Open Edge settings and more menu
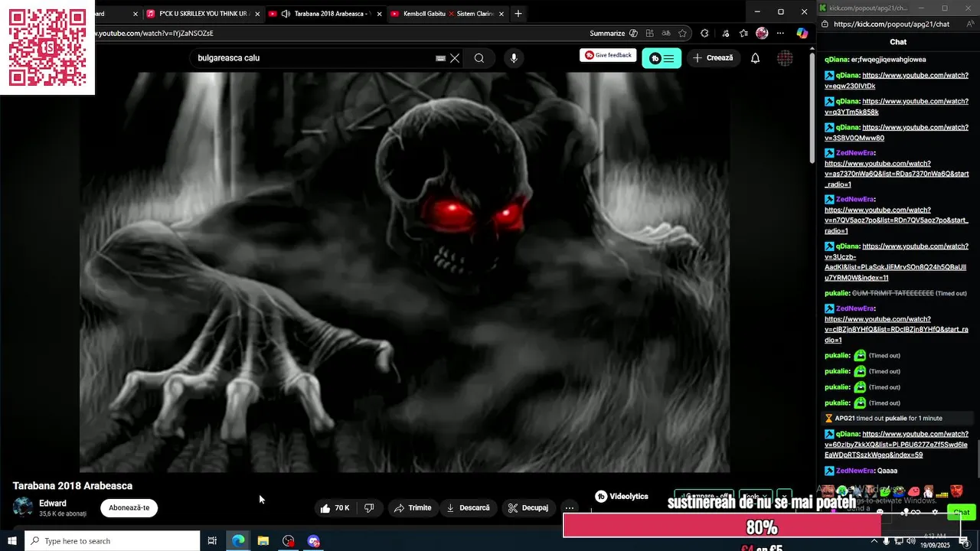Viewport: 980px width, 551px height. click(780, 34)
